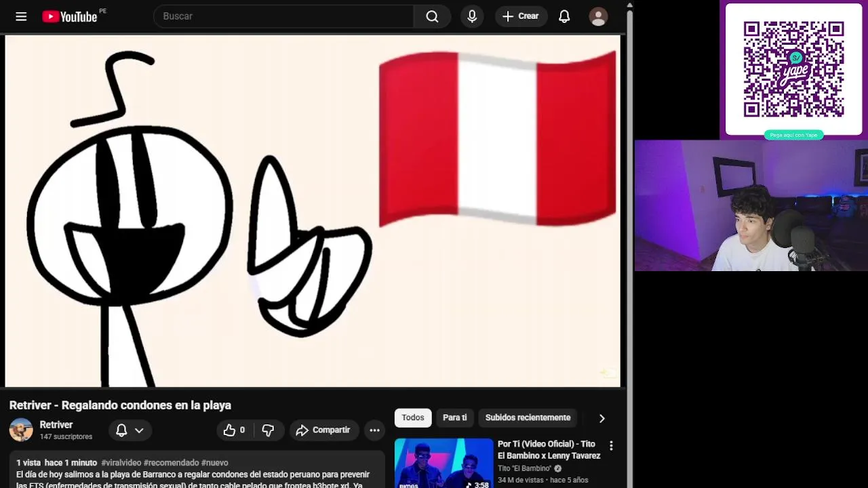
Task: Click the #viralvideo hashtag
Action: point(121,463)
